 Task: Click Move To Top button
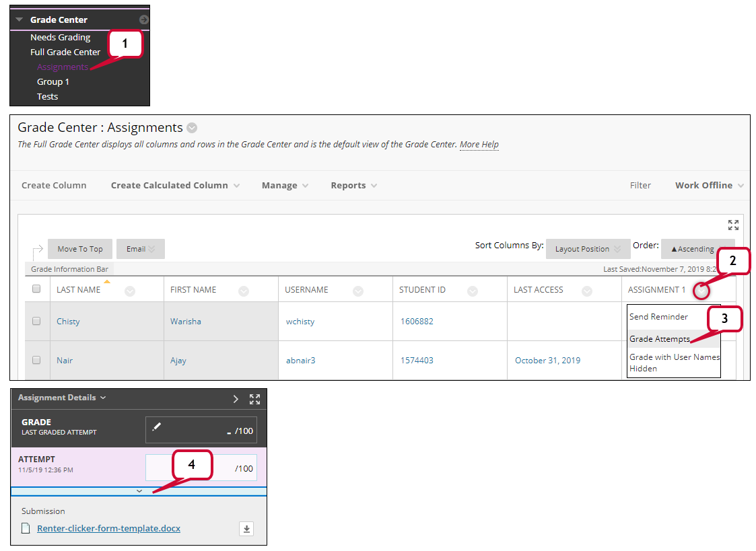tap(80, 249)
